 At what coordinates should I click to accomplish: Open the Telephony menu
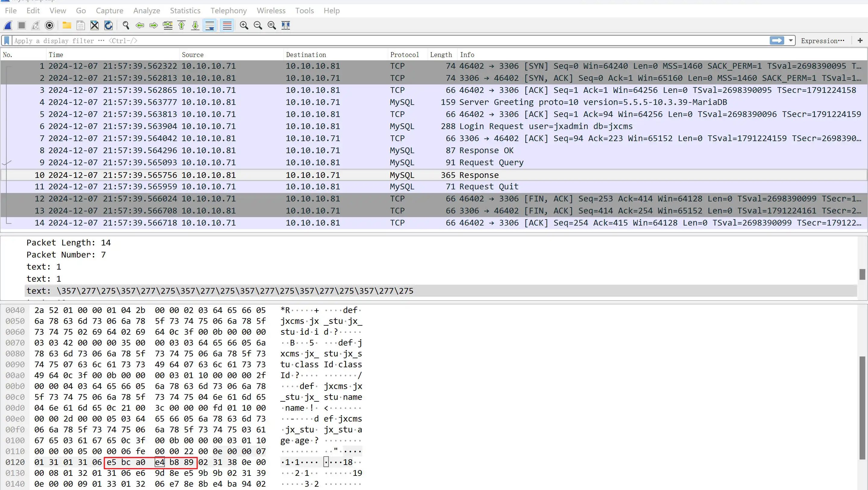[228, 11]
